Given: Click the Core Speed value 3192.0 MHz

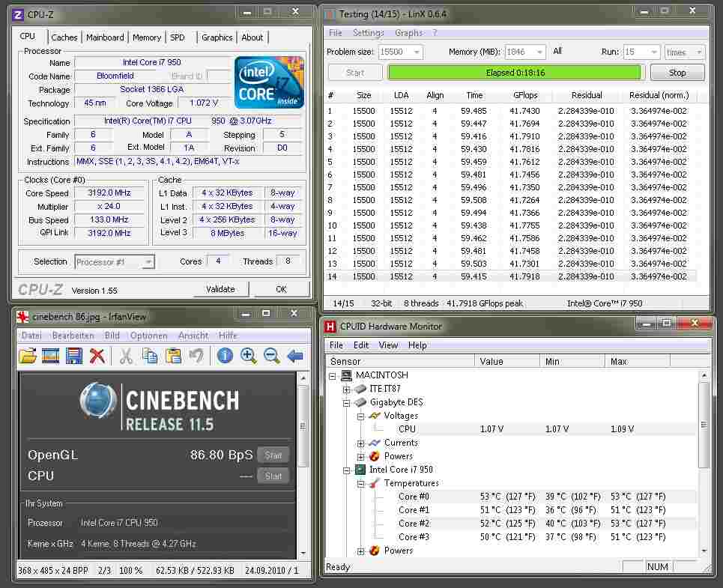Looking at the screenshot, I should coord(109,193).
